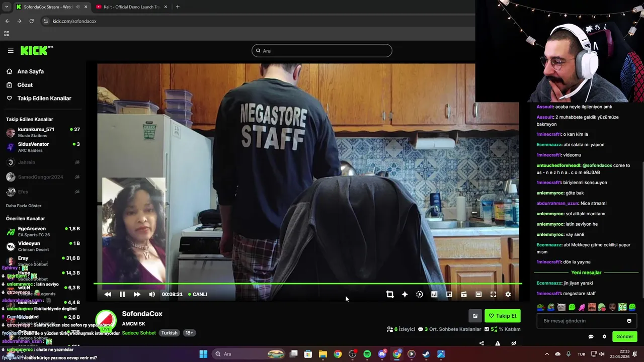
Task: Click the clip crop icon in player
Action: coord(390,294)
